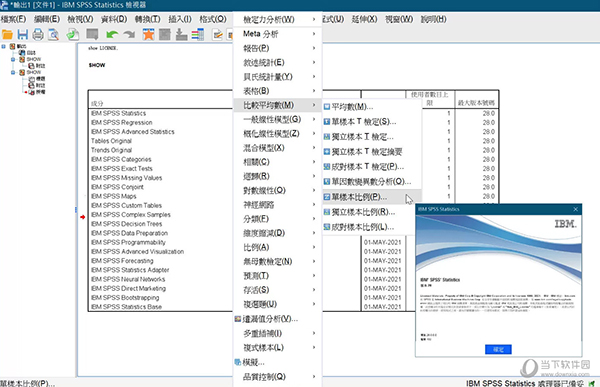Image resolution: width=600 pixels, height=387 pixels.
Task: Click the go to variable download-arrow icon
Action: (181, 34)
